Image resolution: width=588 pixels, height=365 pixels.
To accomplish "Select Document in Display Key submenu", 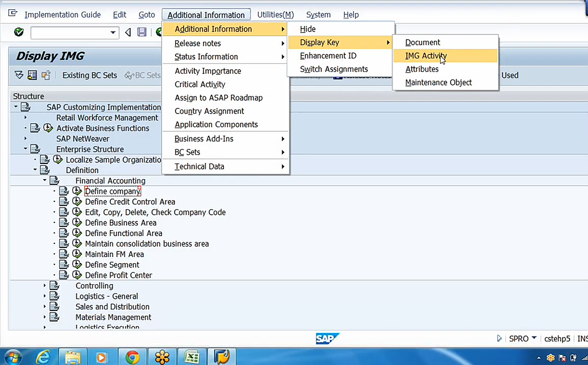I will pos(446,42).
